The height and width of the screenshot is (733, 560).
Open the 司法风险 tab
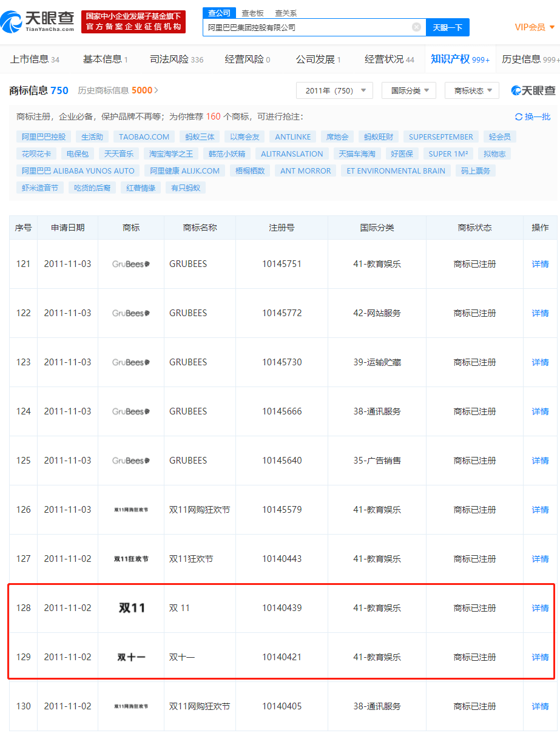[177, 59]
